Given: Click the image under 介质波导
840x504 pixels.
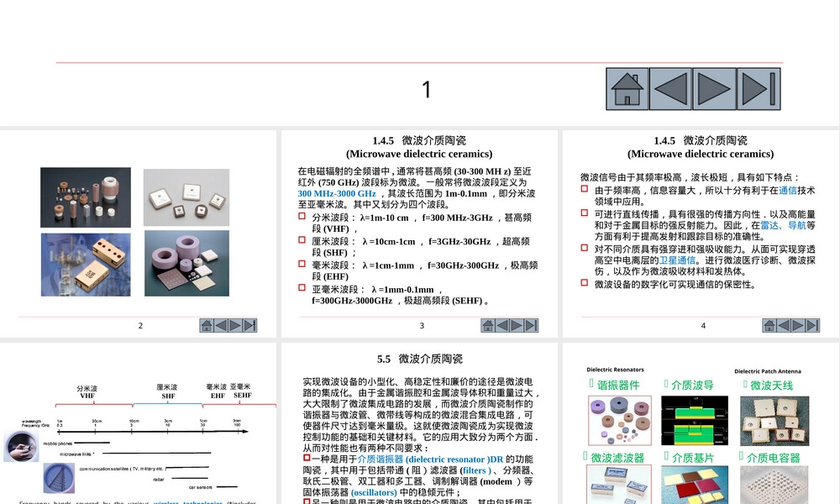Looking at the screenshot, I should tap(695, 421).
